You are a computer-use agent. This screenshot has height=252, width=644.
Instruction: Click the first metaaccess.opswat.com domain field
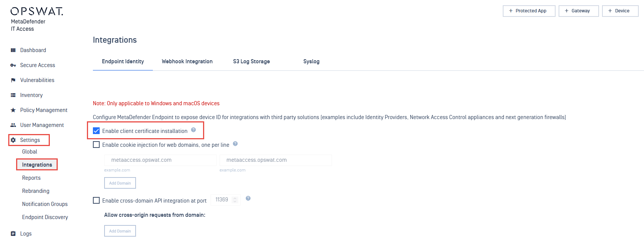[160, 160]
